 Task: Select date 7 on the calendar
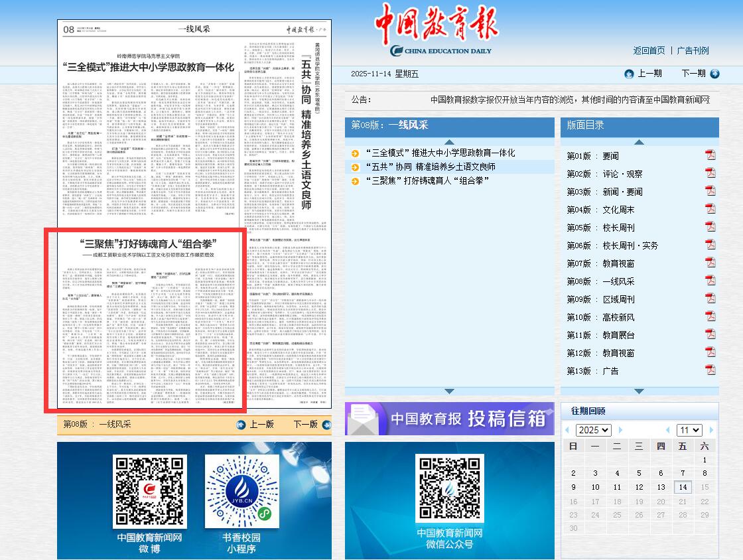(683, 473)
